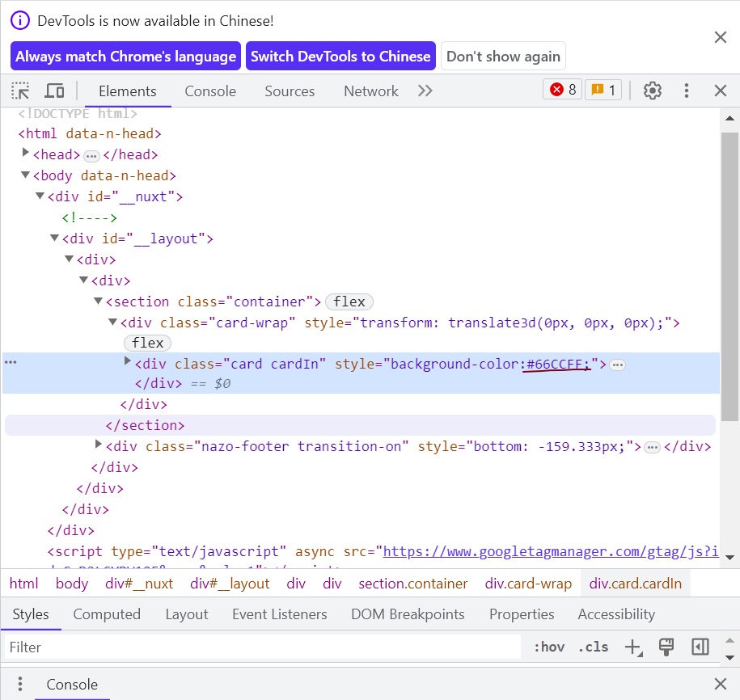740x700 pixels.
Task: Select the closing section tag row
Action: [x=360, y=425]
